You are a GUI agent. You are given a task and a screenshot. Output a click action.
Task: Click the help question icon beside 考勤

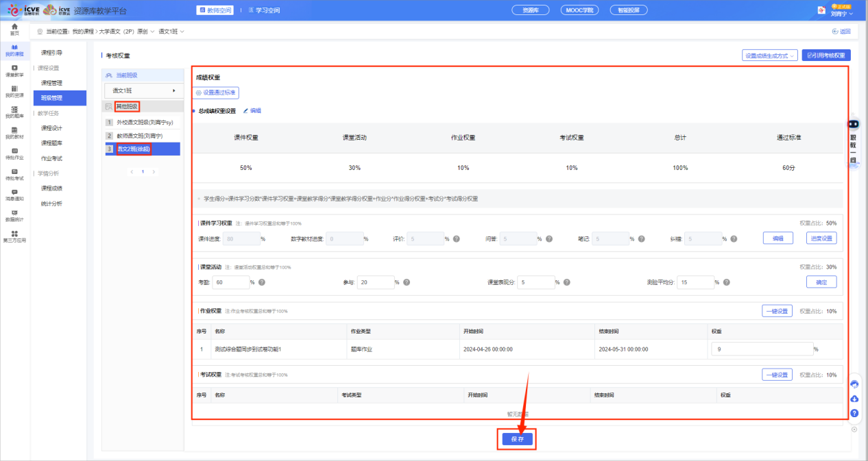261,282
